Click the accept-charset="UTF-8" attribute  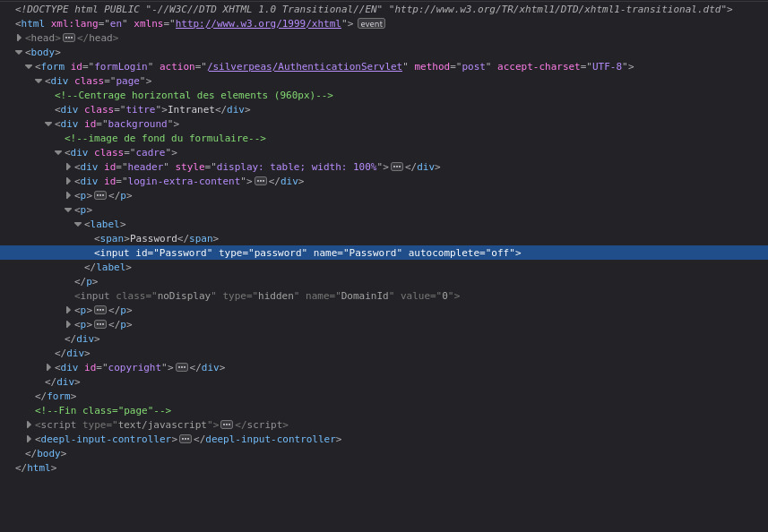pyautogui.click(x=563, y=66)
